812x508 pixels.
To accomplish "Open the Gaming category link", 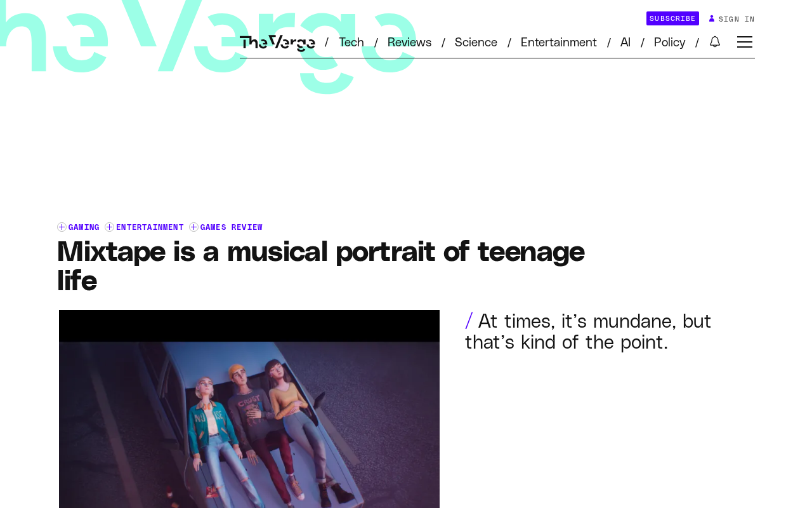I will (x=84, y=227).
